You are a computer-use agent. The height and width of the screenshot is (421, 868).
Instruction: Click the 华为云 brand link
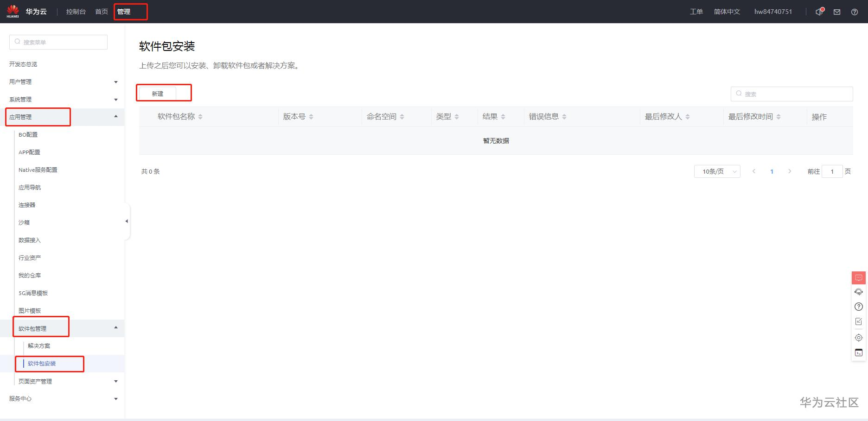pos(36,12)
